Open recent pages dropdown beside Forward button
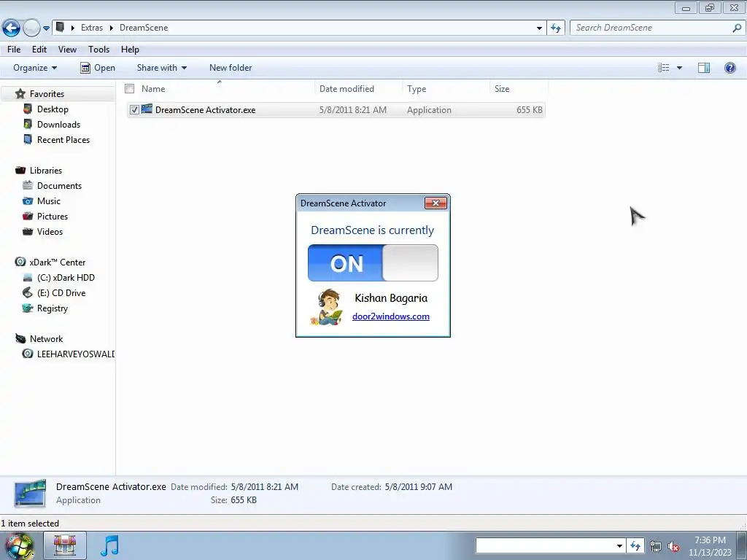This screenshot has height=560, width=747. click(x=46, y=28)
